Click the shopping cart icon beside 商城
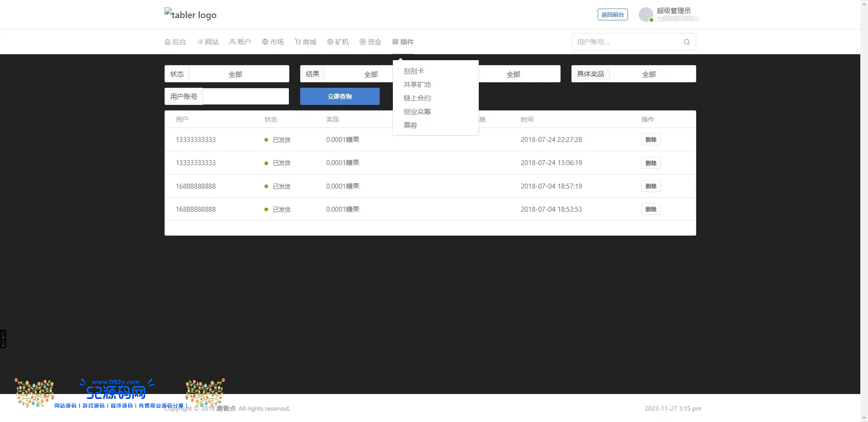This screenshot has height=422, width=868. [297, 42]
